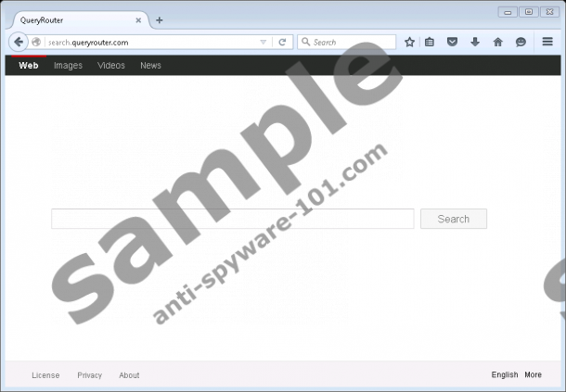Open the Pocket icon in toolbar

point(452,42)
